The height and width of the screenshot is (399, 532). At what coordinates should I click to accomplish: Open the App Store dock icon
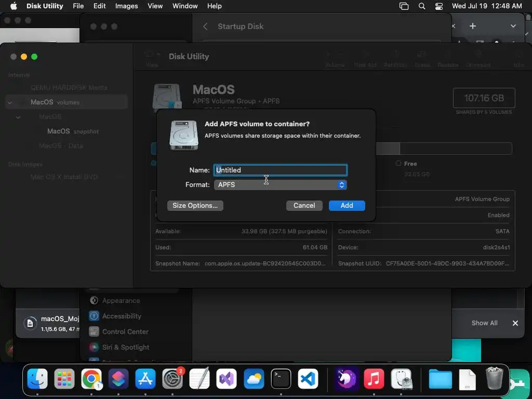click(145, 379)
